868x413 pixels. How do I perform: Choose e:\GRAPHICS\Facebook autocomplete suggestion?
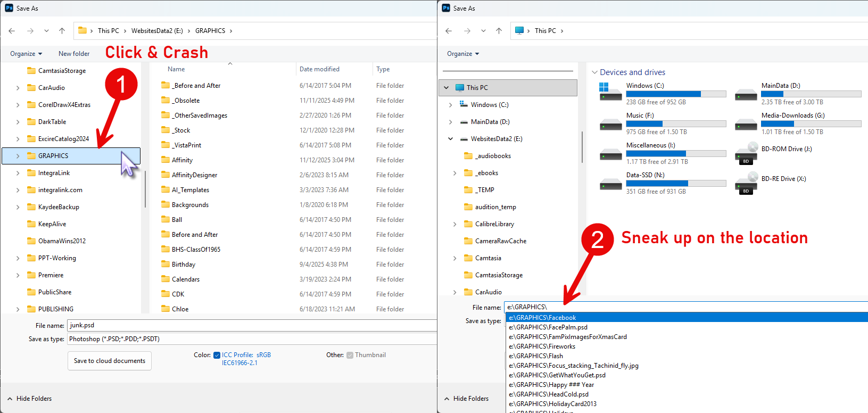(687, 318)
